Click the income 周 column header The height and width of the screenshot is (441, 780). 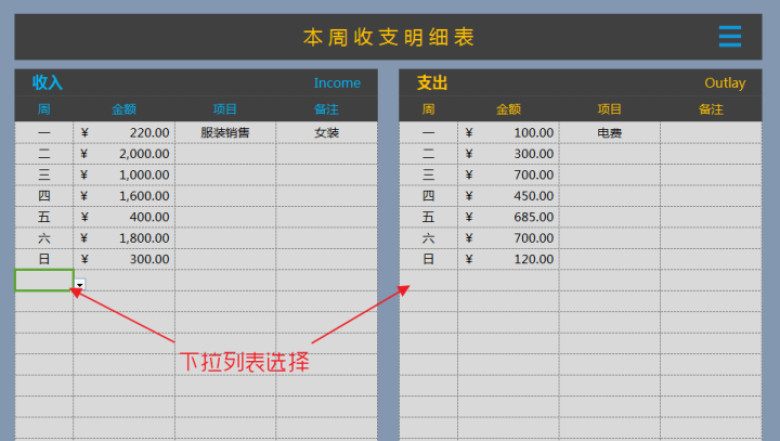pyautogui.click(x=44, y=109)
